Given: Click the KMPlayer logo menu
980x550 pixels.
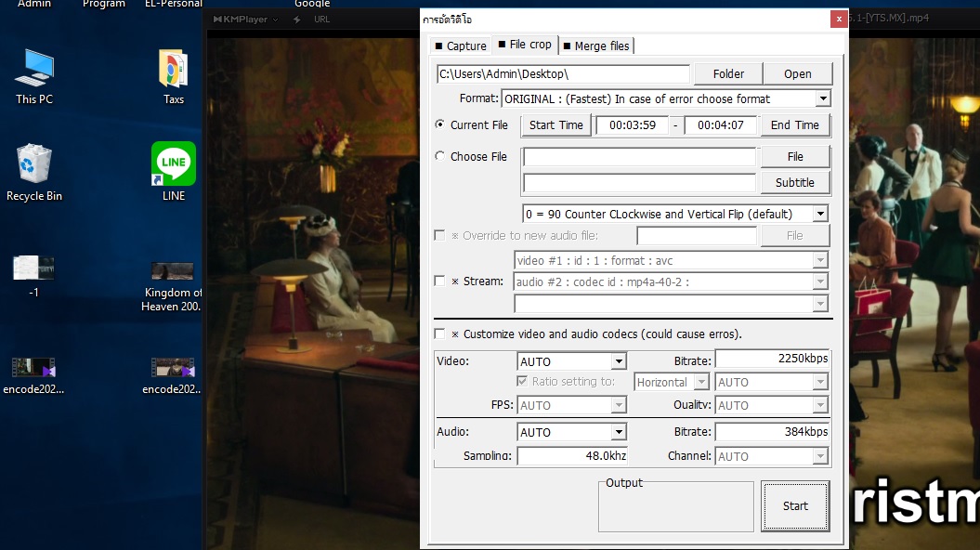Looking at the screenshot, I should click(245, 20).
